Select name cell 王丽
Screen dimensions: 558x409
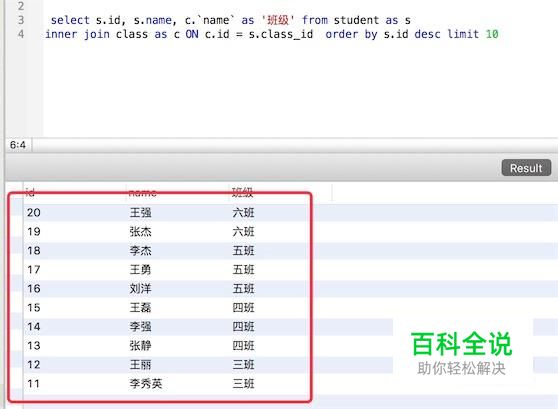(x=141, y=365)
